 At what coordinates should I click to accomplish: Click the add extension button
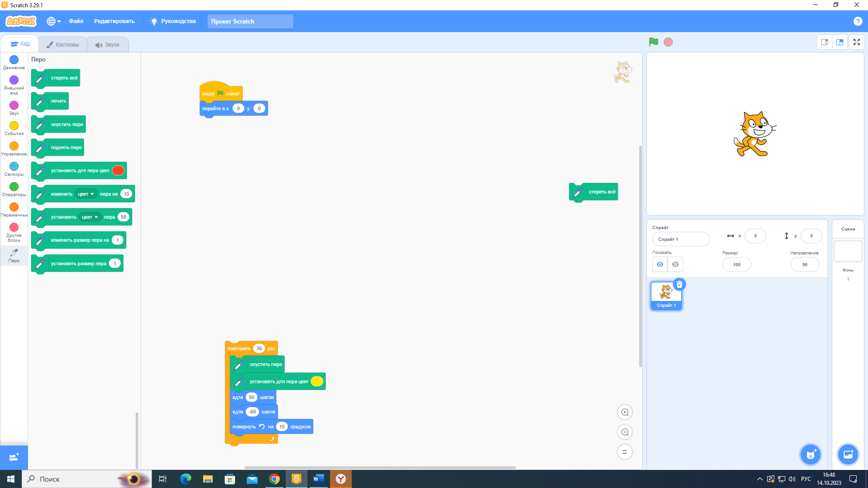14,457
